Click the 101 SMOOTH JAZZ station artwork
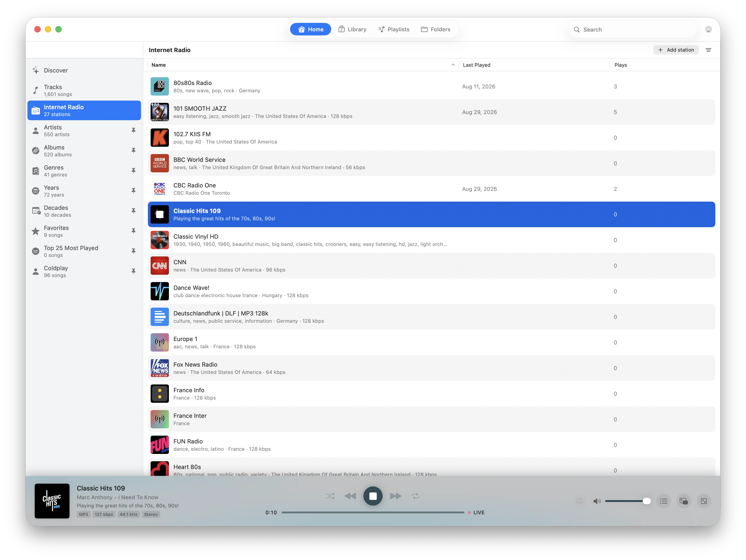This screenshot has height=560, width=746. 160,112
